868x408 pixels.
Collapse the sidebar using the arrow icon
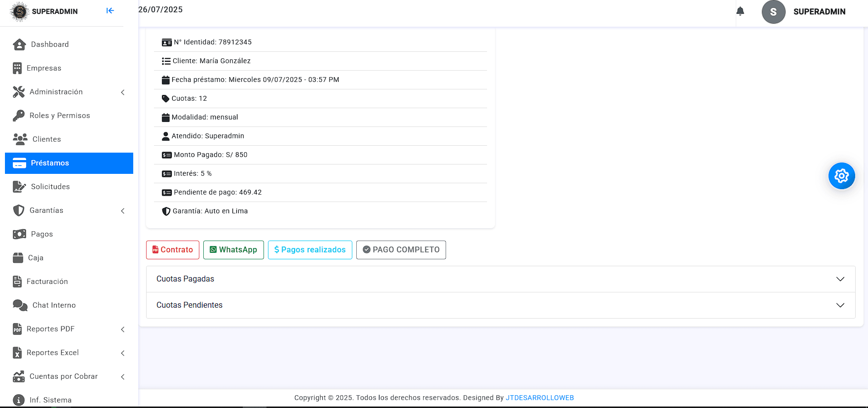110,11
